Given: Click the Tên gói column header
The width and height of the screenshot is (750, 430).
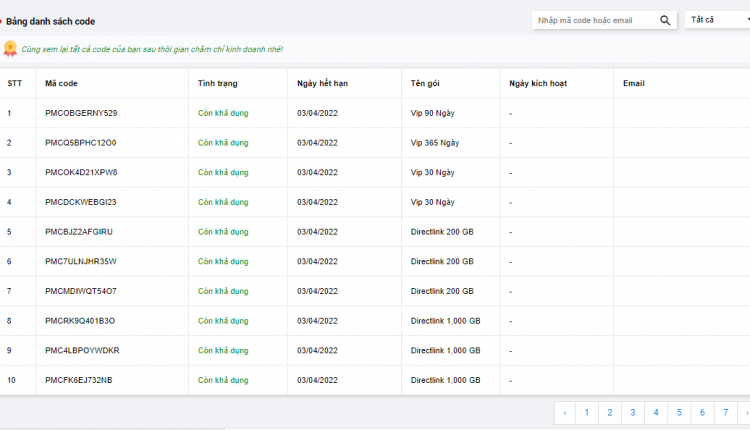Looking at the screenshot, I should click(425, 83).
